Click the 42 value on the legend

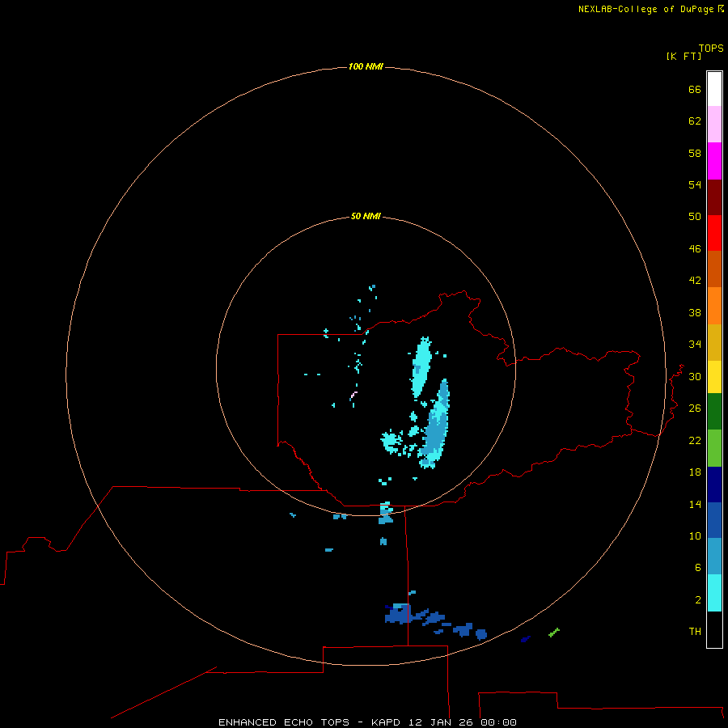[x=695, y=281]
